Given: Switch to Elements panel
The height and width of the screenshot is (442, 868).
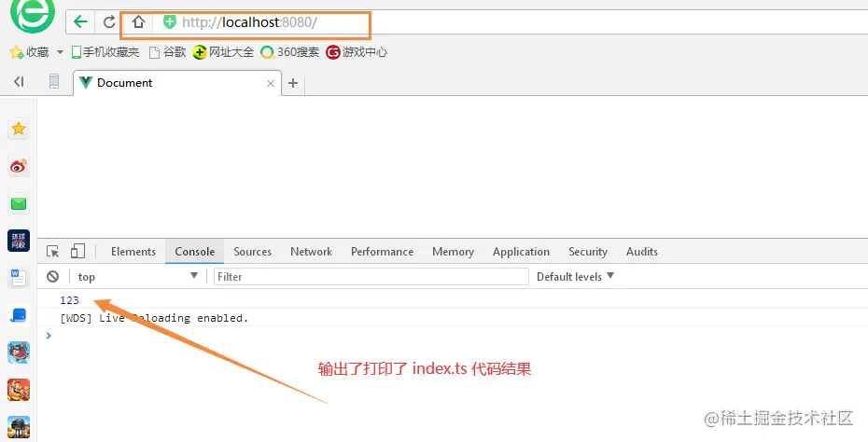Looking at the screenshot, I should [x=133, y=251].
